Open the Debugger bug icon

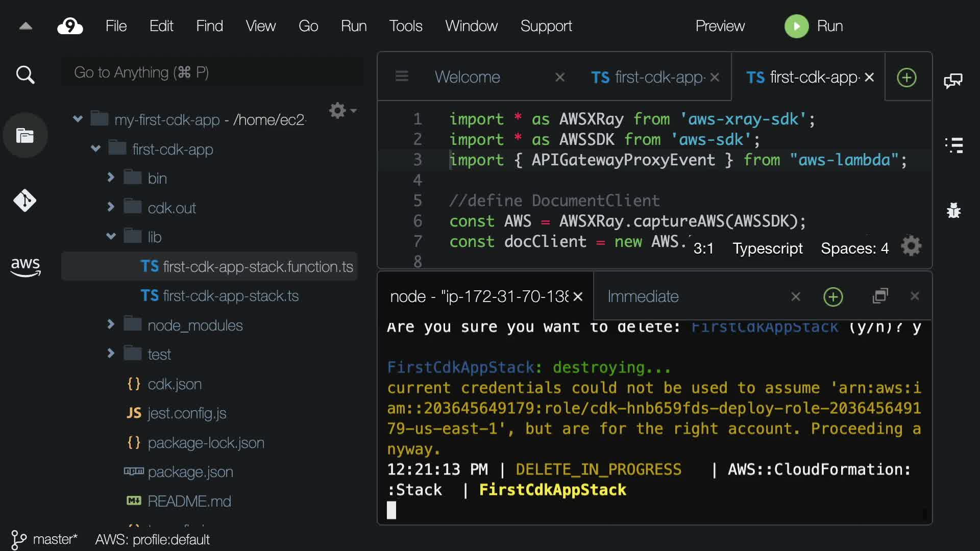[x=953, y=210]
